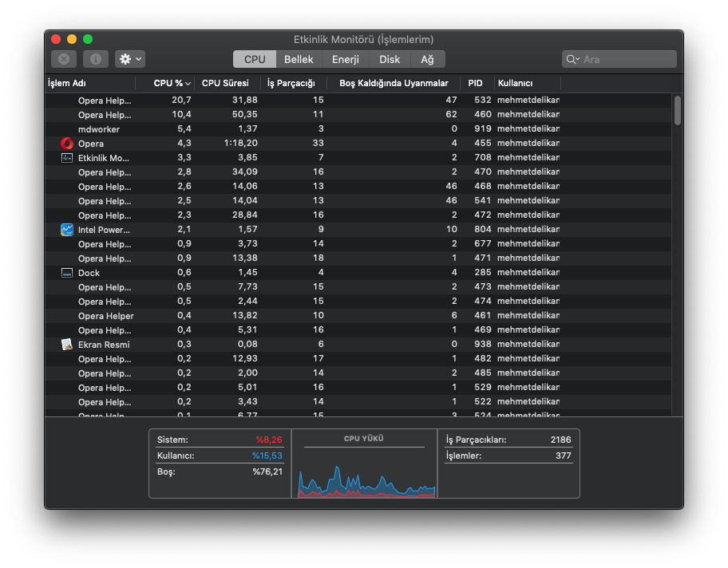Click the Intel Power Gadget process icon
The image size is (728, 568).
(67, 230)
